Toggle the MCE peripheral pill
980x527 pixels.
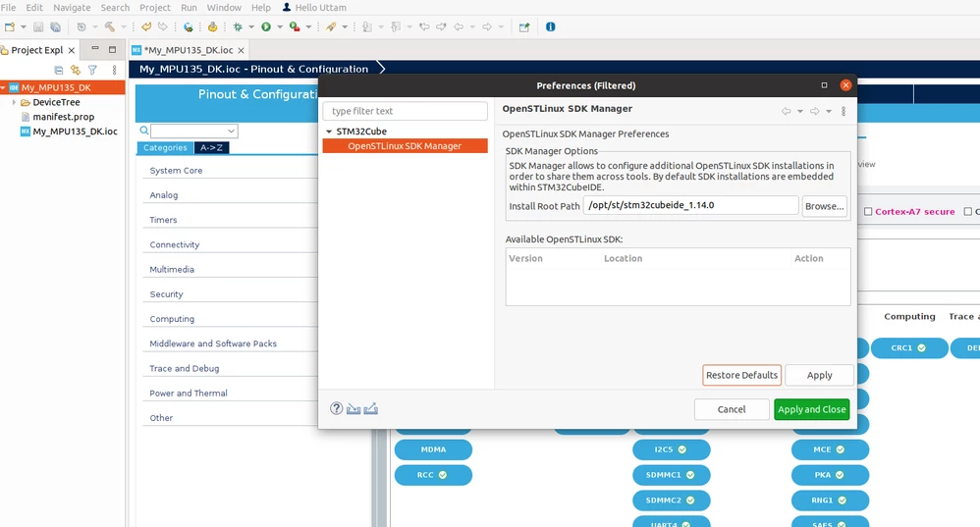pyautogui.click(x=830, y=448)
